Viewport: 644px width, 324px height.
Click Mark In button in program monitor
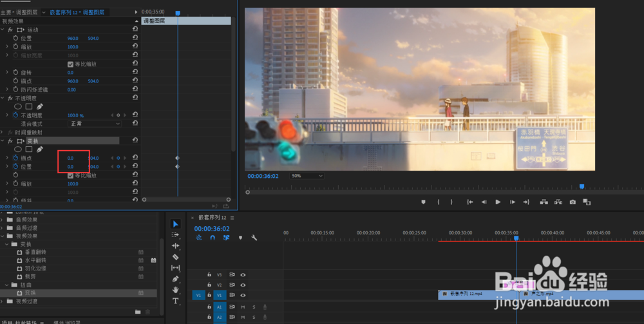[439, 202]
